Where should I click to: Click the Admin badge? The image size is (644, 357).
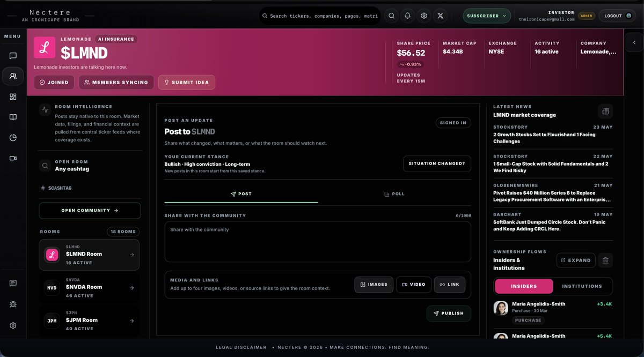pos(586,16)
